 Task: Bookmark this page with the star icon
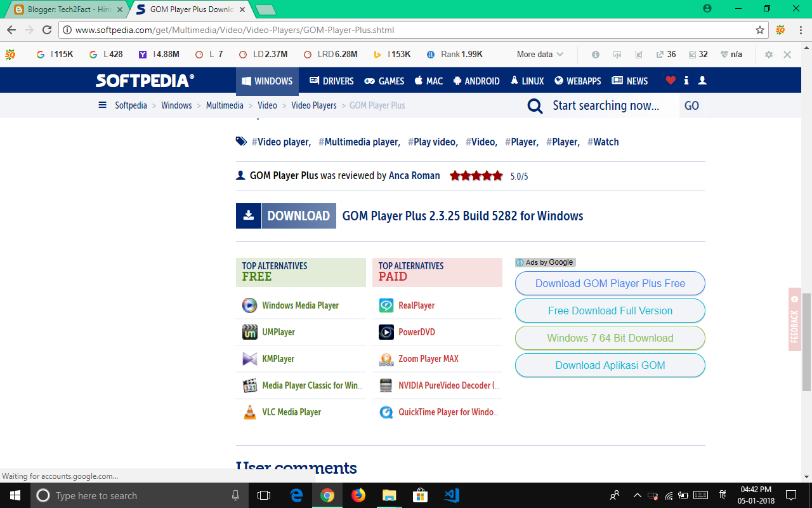(760, 30)
